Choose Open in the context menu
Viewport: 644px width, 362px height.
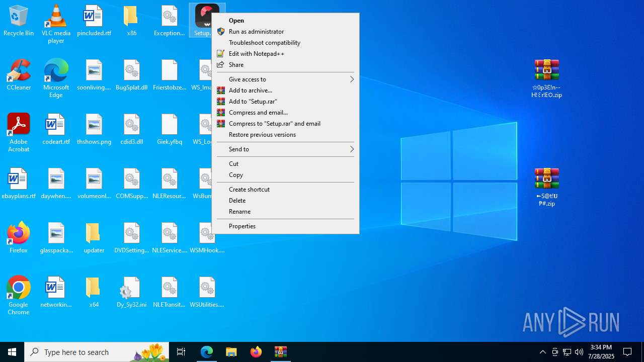tap(285, 21)
